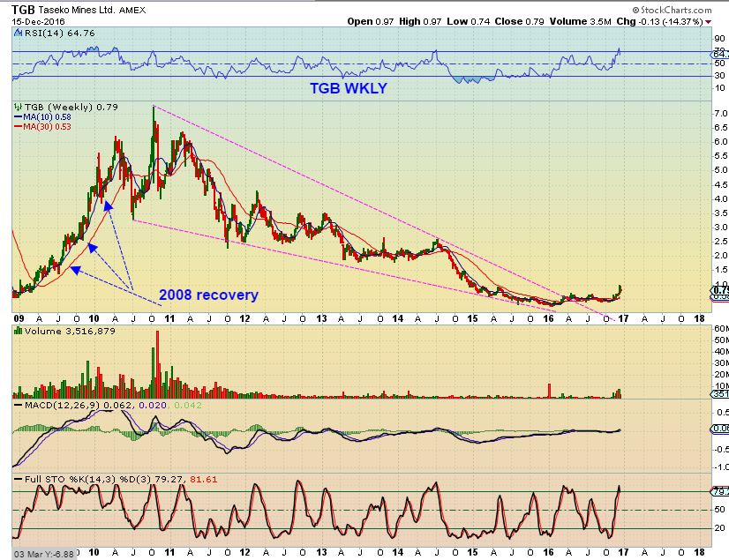Click the 4.0 price axis label
729x560 pixels.
721,199
